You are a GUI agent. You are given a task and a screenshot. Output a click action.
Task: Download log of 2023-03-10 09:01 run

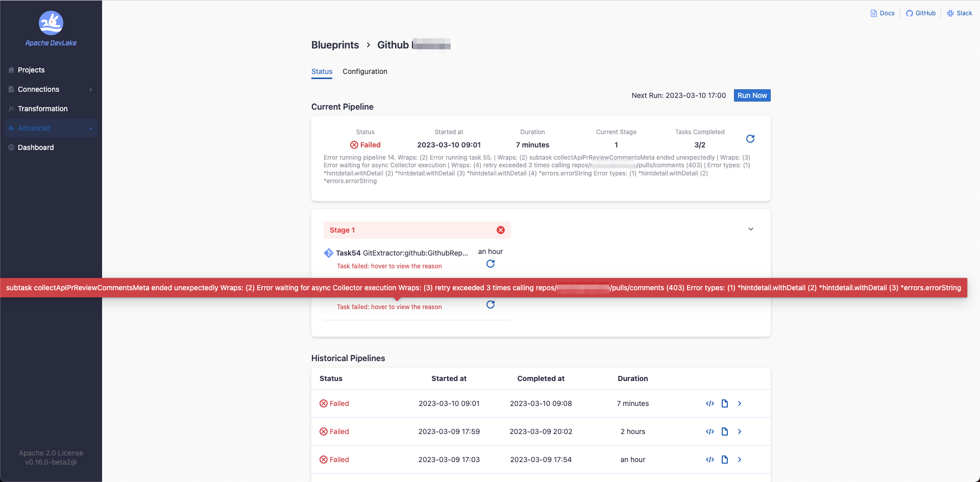pyautogui.click(x=725, y=403)
